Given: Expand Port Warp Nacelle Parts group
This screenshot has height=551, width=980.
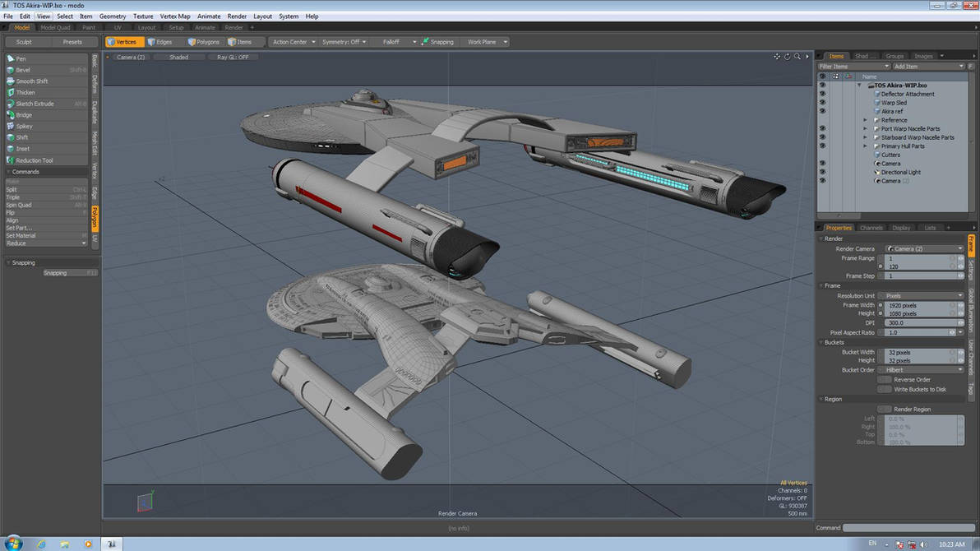Looking at the screenshot, I should click(866, 129).
